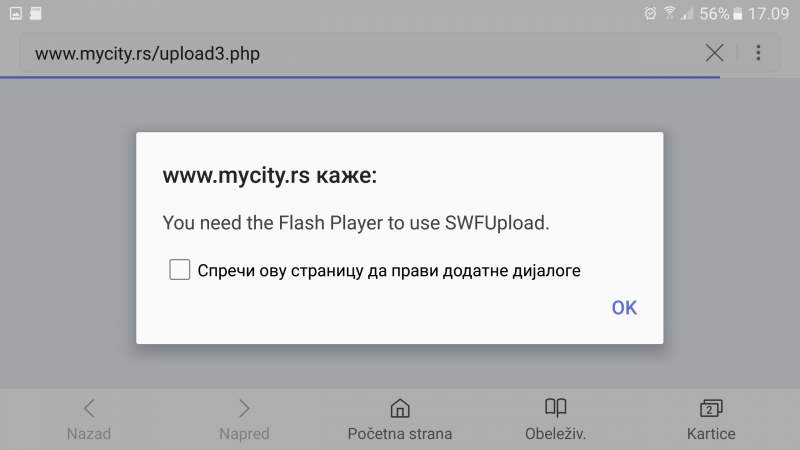Open the Kartice tabs icon
The width and height of the screenshot is (800, 450).
711,408
